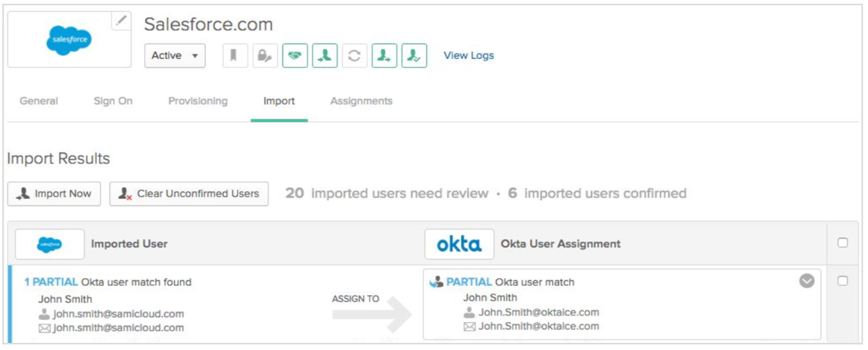Open the Active status dropdown
The width and height of the screenshot is (868, 350).
(175, 56)
